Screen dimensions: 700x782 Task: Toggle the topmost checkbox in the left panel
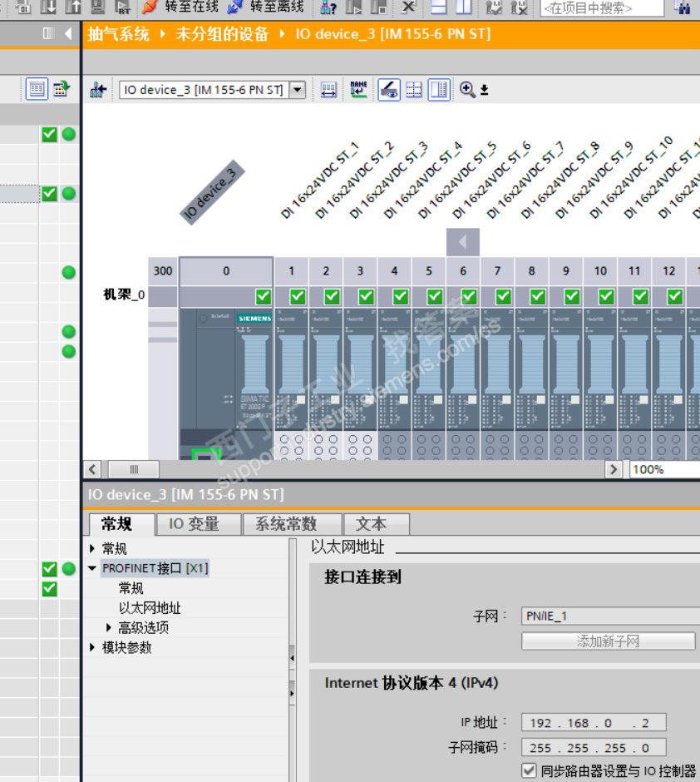pos(49,134)
